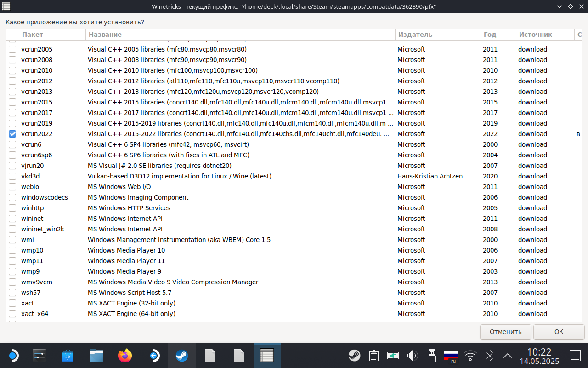
Task: Open the volume control tray icon
Action: tap(412, 355)
